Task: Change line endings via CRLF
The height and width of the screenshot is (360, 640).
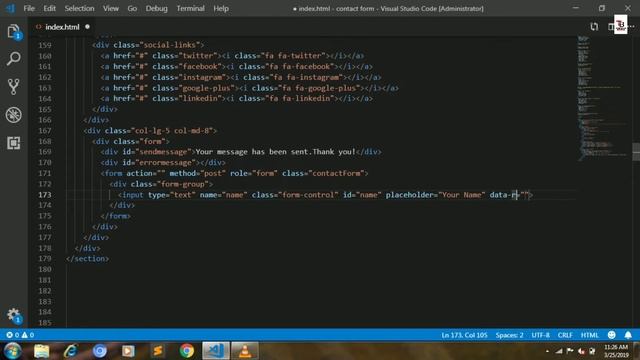Action: tap(565, 335)
